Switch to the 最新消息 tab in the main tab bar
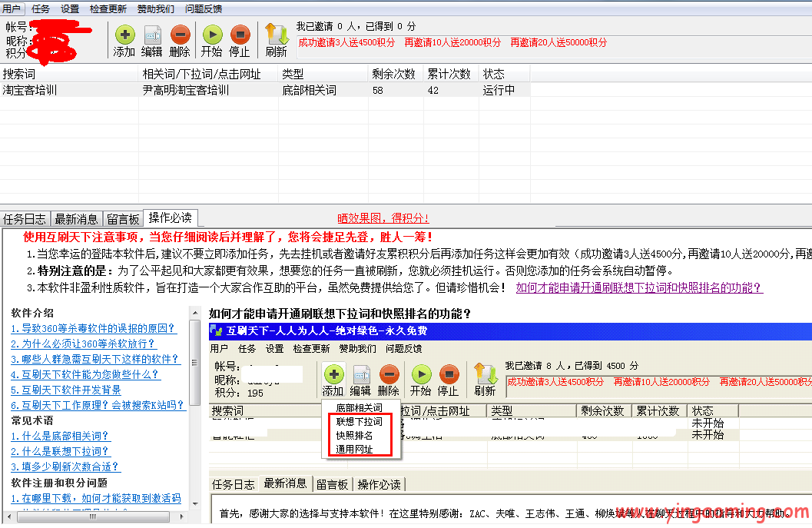This screenshot has width=812, height=528. coord(76,219)
